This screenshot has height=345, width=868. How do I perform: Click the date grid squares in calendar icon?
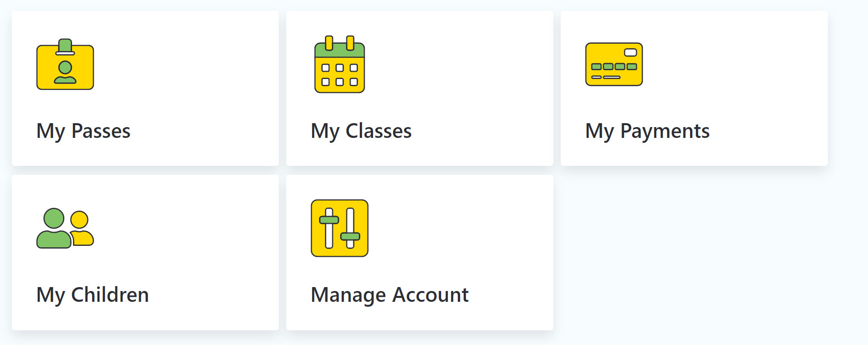[x=340, y=75]
